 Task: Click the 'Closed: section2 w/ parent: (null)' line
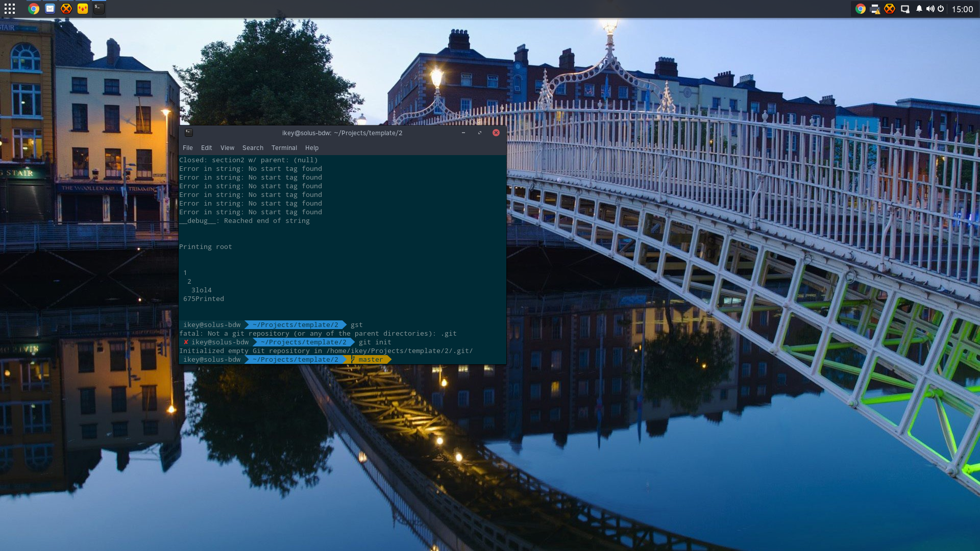pos(249,160)
